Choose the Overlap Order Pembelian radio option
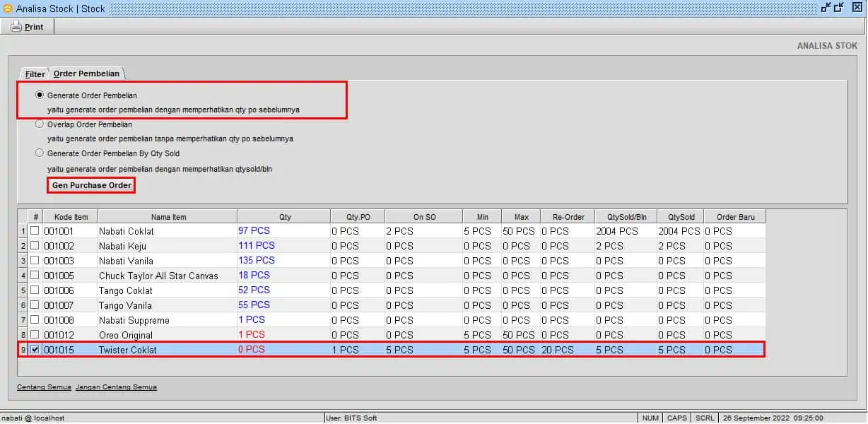 (x=40, y=124)
